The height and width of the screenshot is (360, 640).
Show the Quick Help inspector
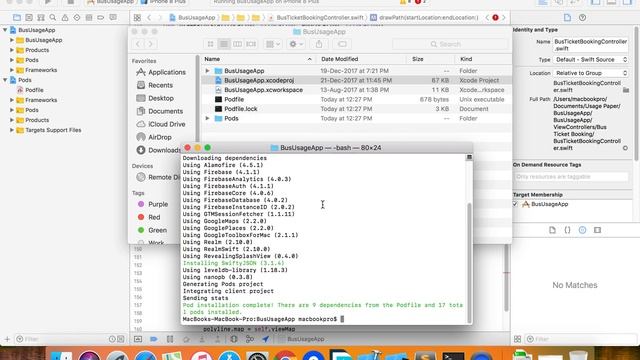(x=582, y=18)
